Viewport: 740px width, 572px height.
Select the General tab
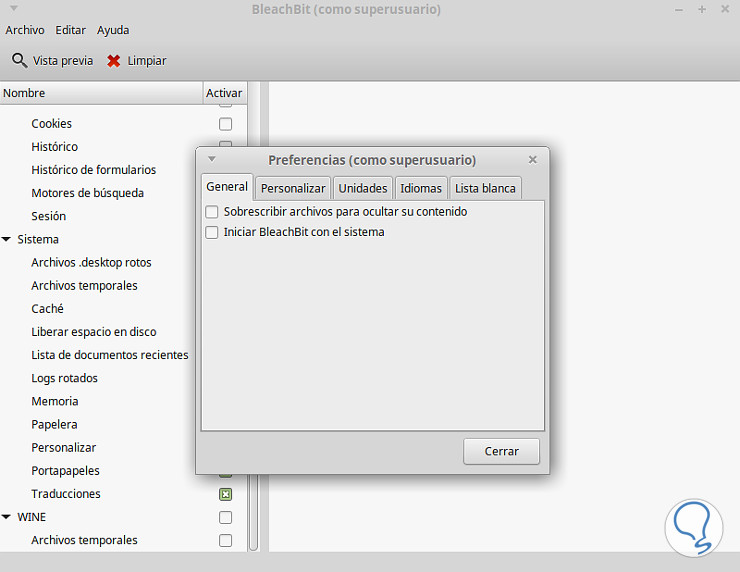pos(227,187)
